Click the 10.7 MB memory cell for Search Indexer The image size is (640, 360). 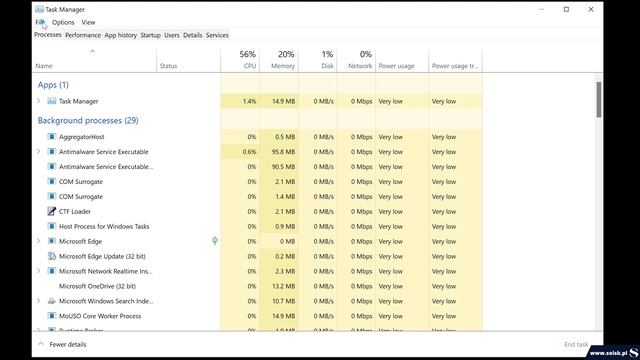click(x=279, y=301)
